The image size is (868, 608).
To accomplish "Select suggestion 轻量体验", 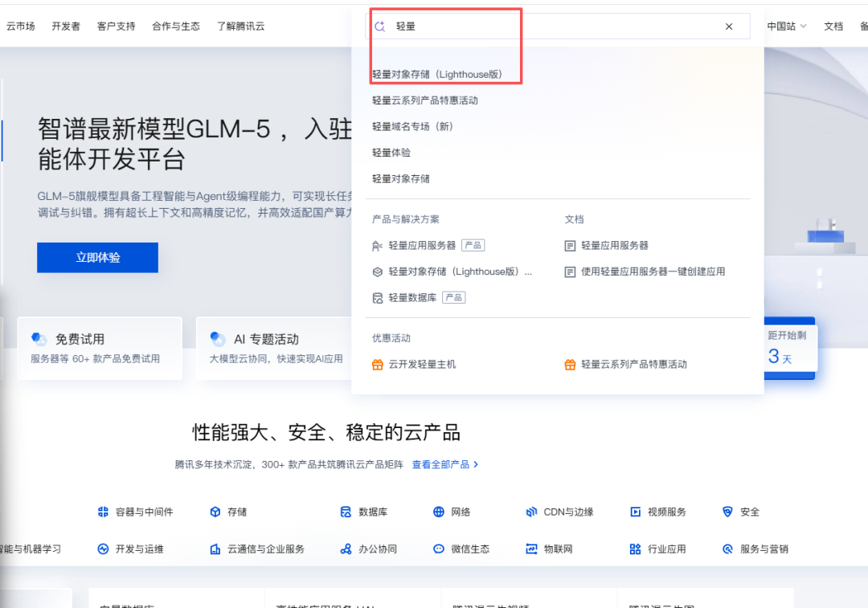I will 391,152.
